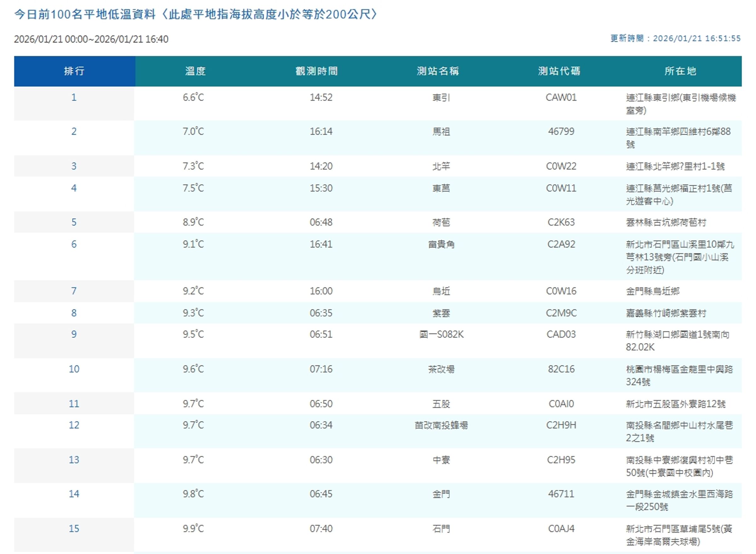Click station name 石門

pyautogui.click(x=441, y=529)
